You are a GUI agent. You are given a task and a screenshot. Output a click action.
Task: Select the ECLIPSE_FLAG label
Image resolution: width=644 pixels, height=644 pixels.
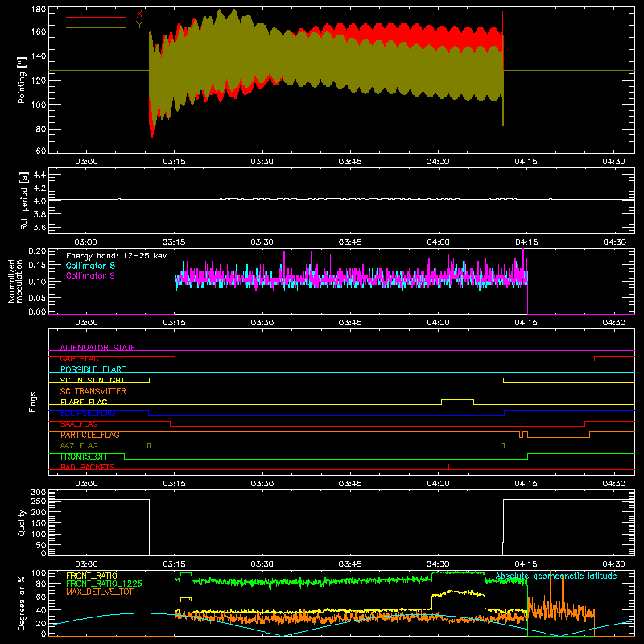pos(88,413)
